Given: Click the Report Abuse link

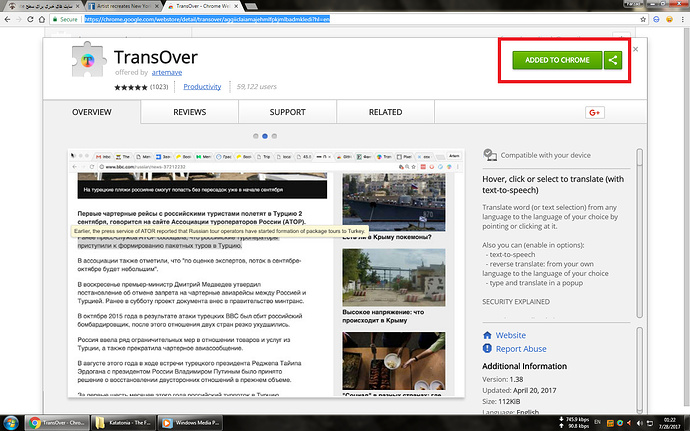Looking at the screenshot, I should coord(521,349).
